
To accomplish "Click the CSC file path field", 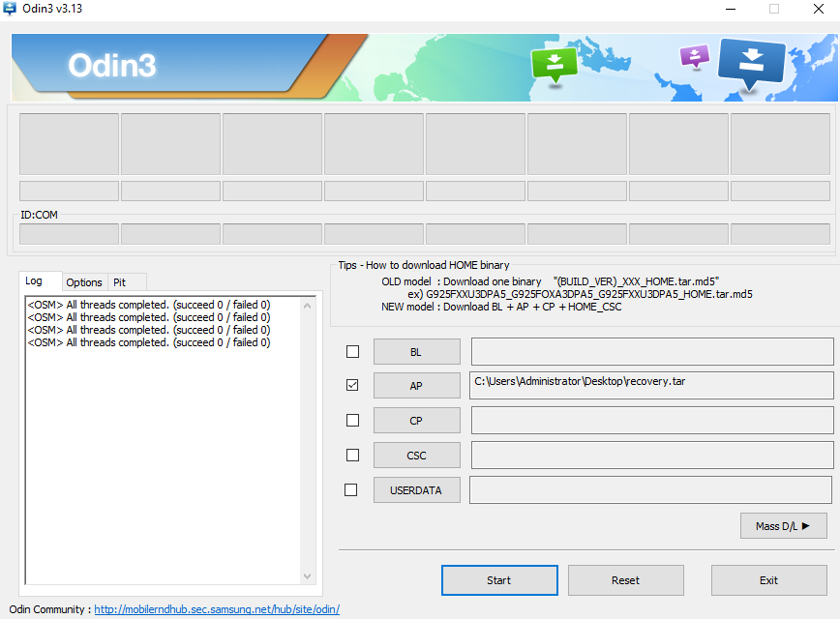I will point(652,455).
